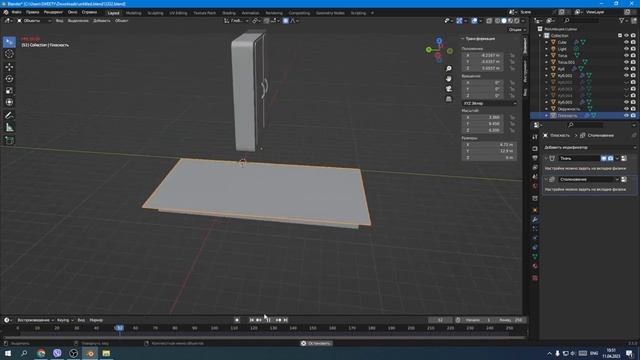Select the Measure tool
Viewport: 640px width, 360px height.
(x=9, y=128)
